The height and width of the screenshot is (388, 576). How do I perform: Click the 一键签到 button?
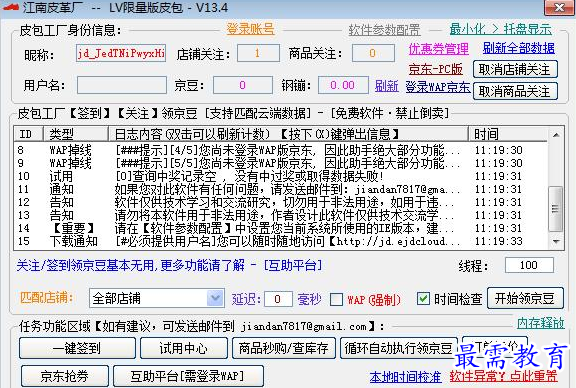pyautogui.click(x=78, y=348)
